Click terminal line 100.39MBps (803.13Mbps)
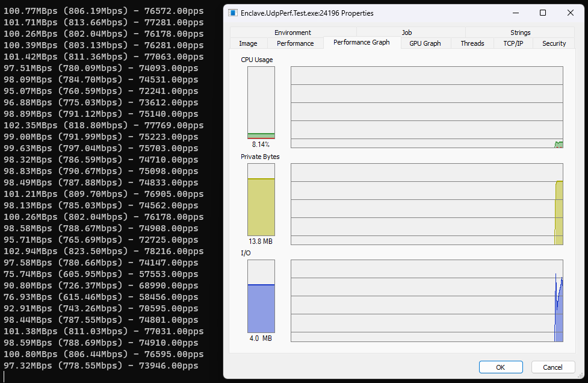The image size is (588, 383). (x=104, y=45)
